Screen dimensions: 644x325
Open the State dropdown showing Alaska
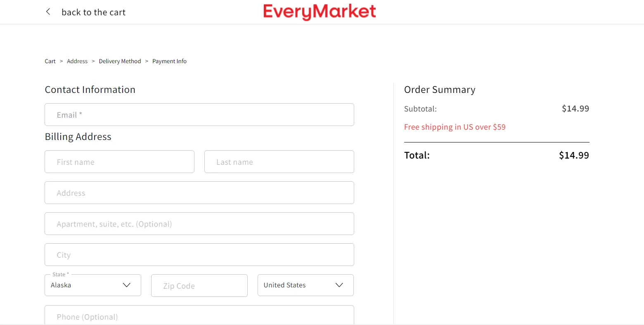tap(93, 285)
